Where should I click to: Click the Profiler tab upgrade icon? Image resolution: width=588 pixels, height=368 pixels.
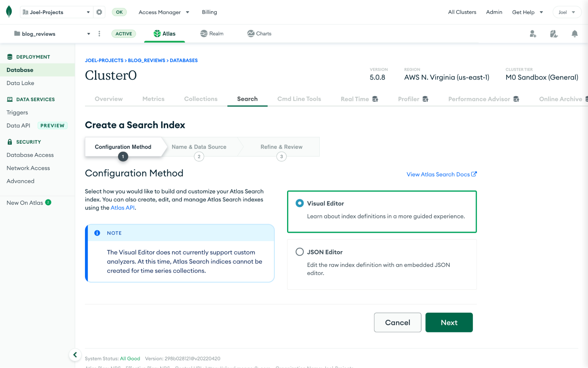pos(425,99)
